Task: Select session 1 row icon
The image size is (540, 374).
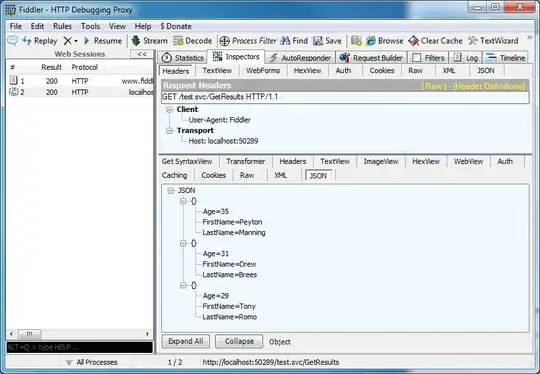Action: click(x=13, y=81)
